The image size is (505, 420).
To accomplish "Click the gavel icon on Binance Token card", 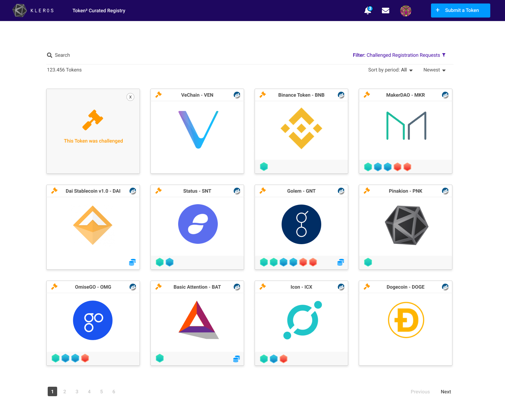I will coord(263,95).
